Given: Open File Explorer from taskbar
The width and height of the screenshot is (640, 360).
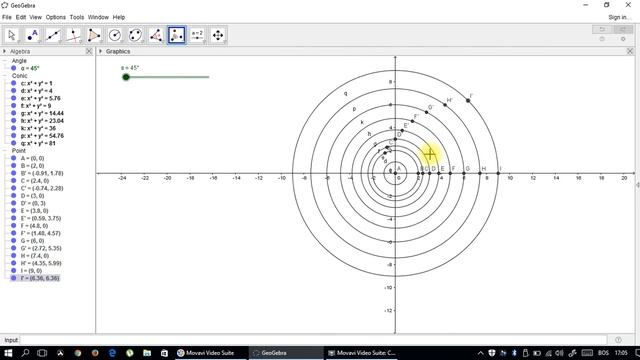Looking at the screenshot, I should [x=147, y=353].
